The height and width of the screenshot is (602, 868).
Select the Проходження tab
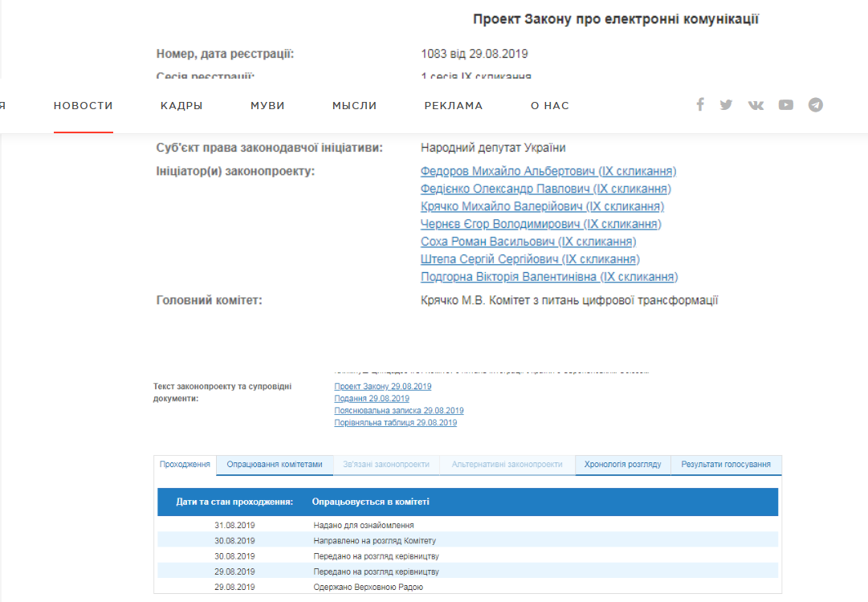(185, 464)
